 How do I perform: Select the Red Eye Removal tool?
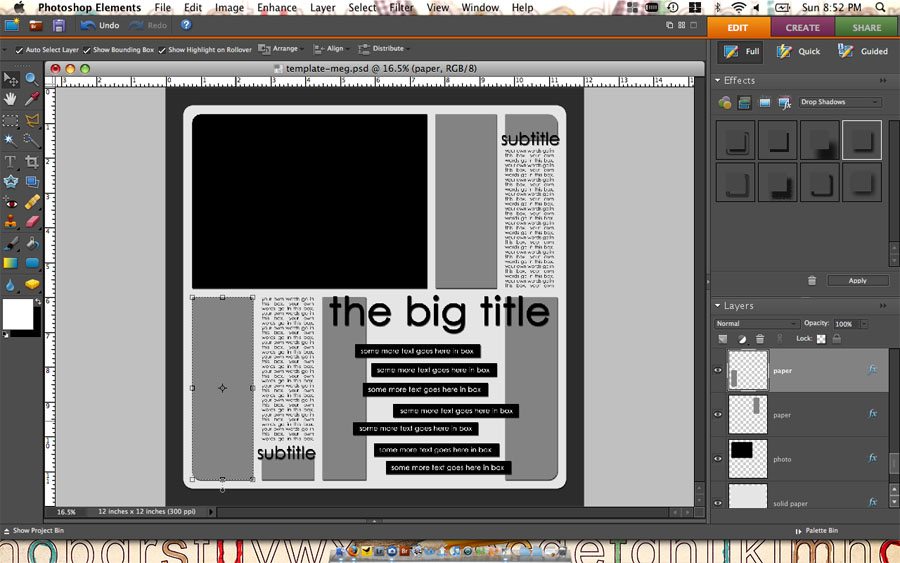tap(10, 203)
